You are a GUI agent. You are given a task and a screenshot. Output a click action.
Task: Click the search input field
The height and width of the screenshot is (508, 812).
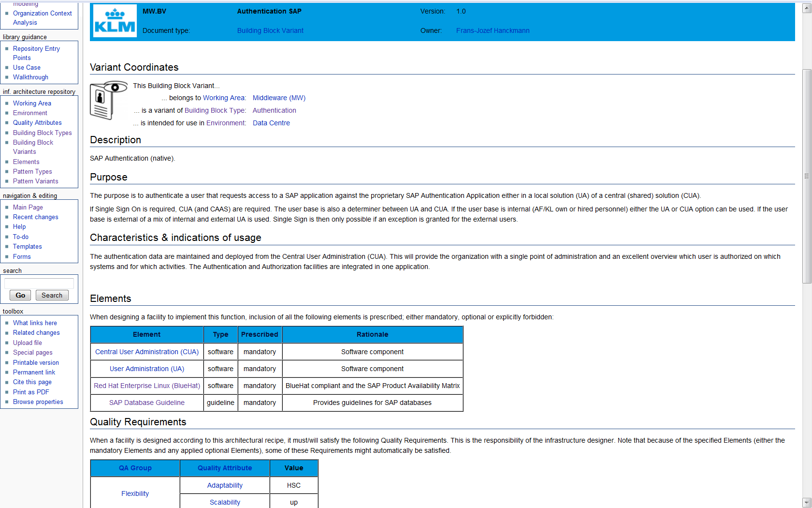coord(39,283)
